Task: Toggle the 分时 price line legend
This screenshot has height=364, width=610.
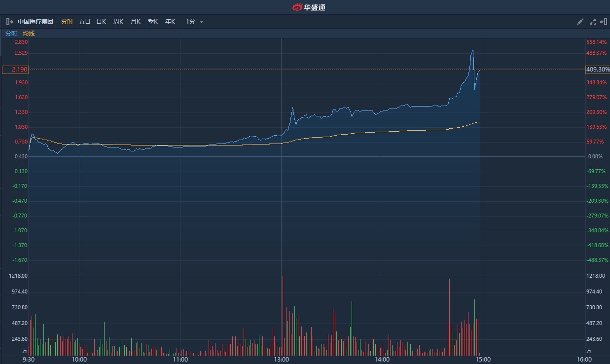Action: point(11,34)
